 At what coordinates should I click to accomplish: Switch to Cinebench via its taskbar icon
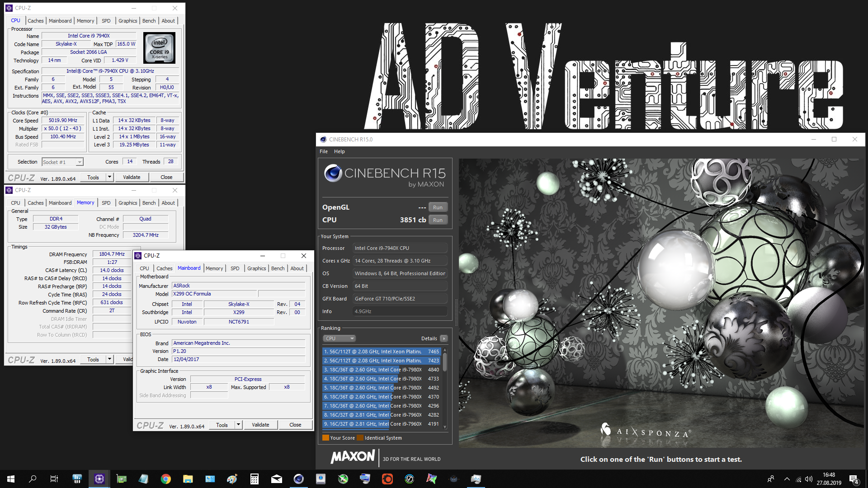(x=299, y=479)
